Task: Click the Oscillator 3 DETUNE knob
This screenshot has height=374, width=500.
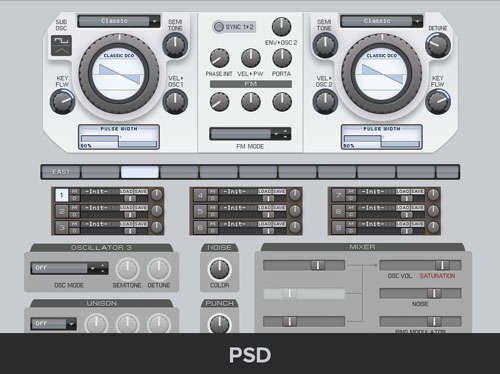Action: (159, 269)
